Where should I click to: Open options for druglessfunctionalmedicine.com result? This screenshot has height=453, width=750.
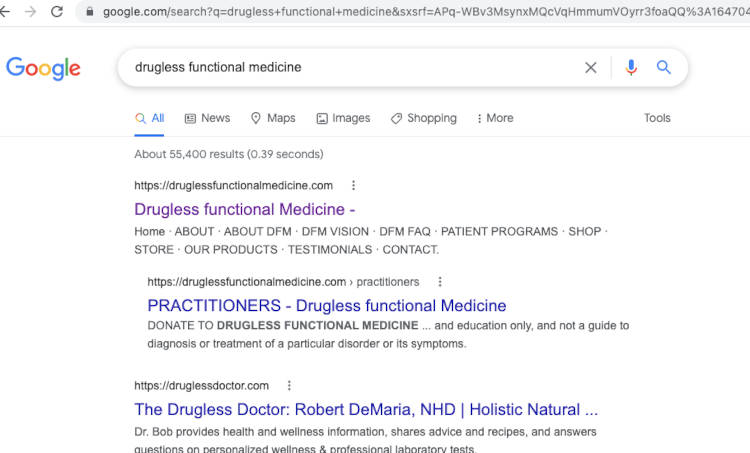tap(353, 185)
